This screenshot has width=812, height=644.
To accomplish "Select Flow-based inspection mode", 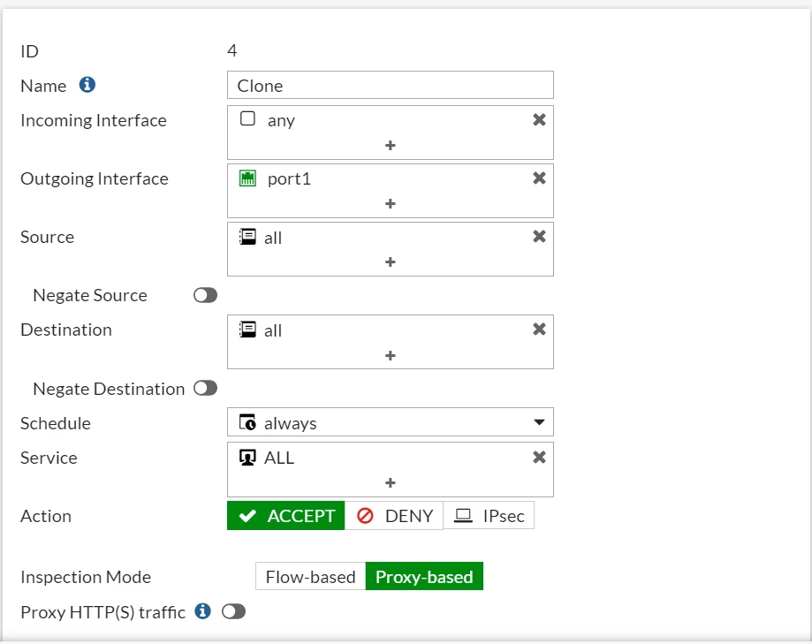I will coord(311,576).
